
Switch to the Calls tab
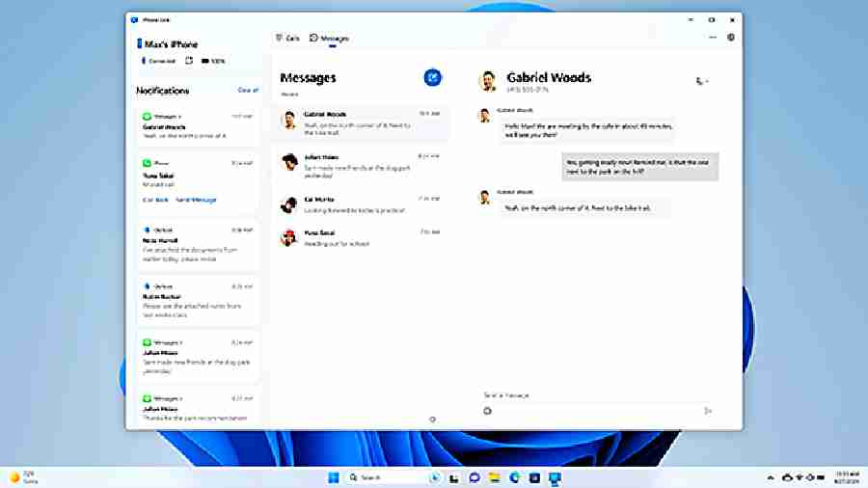tap(287, 39)
